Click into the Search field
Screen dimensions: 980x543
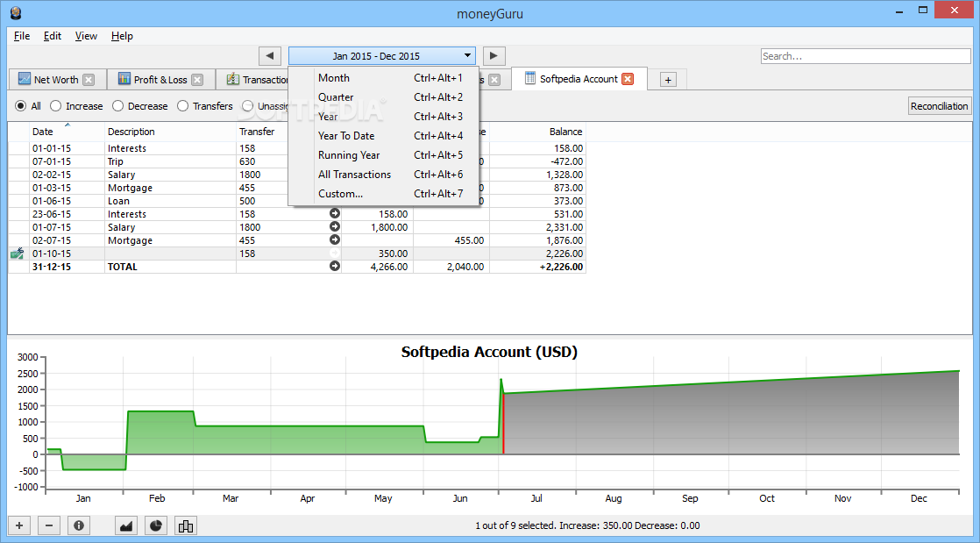tap(866, 56)
